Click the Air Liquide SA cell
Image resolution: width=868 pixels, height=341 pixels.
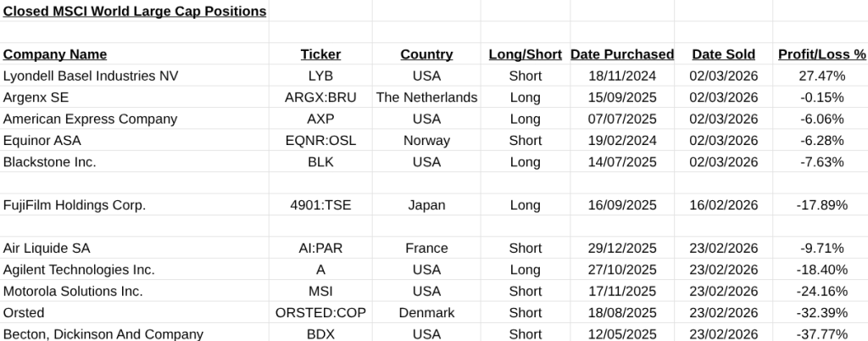pos(47,248)
